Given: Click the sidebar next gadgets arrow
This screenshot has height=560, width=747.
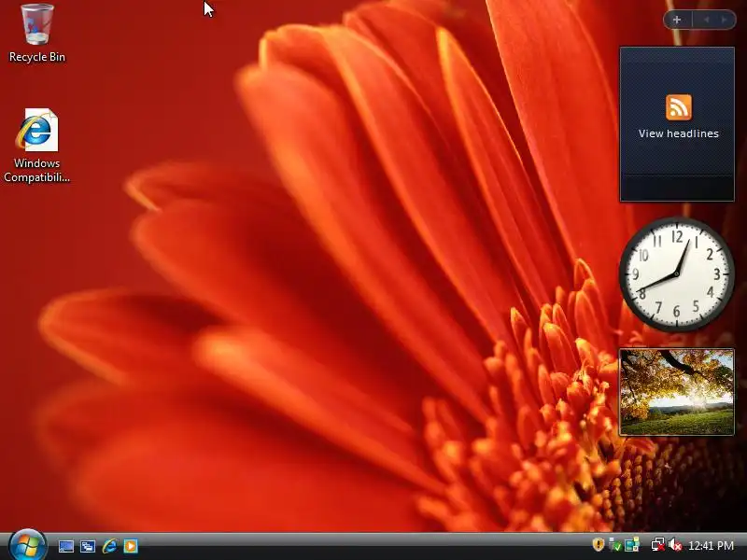Looking at the screenshot, I should tap(725, 20).
